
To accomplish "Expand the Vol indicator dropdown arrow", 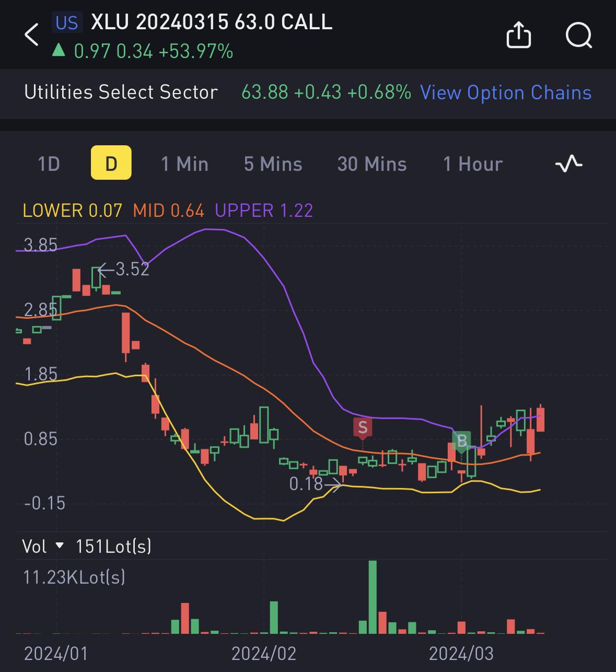I will click(x=60, y=546).
